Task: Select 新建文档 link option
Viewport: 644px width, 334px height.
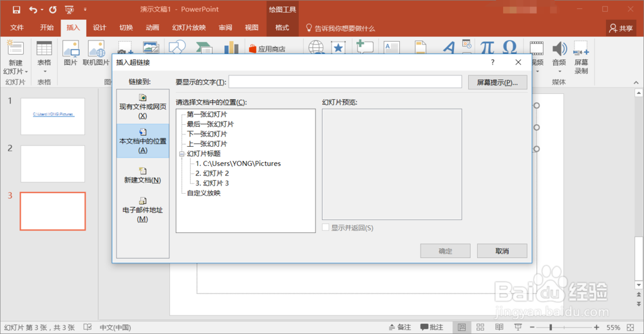Action: [x=142, y=175]
